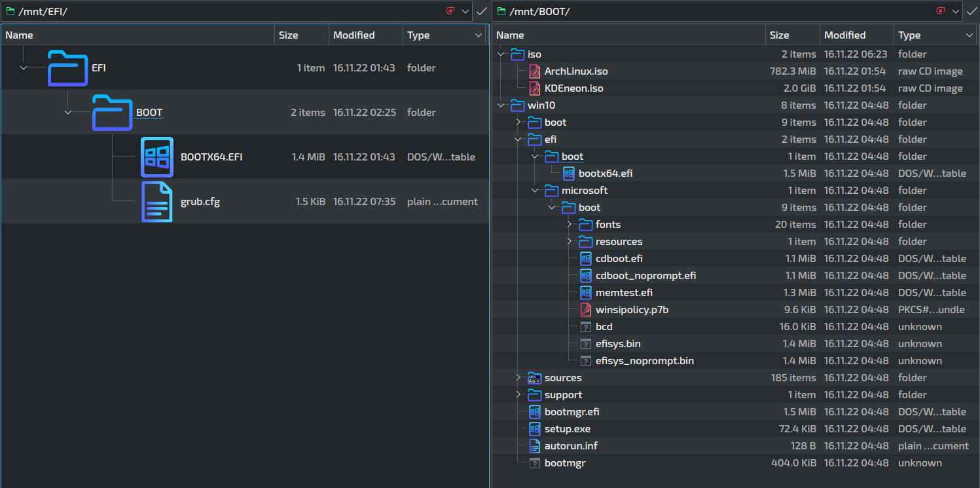Screen dimensions: 980x488
Task: Clear the /mnt/BOOT/ location bar text
Action: 940,11
